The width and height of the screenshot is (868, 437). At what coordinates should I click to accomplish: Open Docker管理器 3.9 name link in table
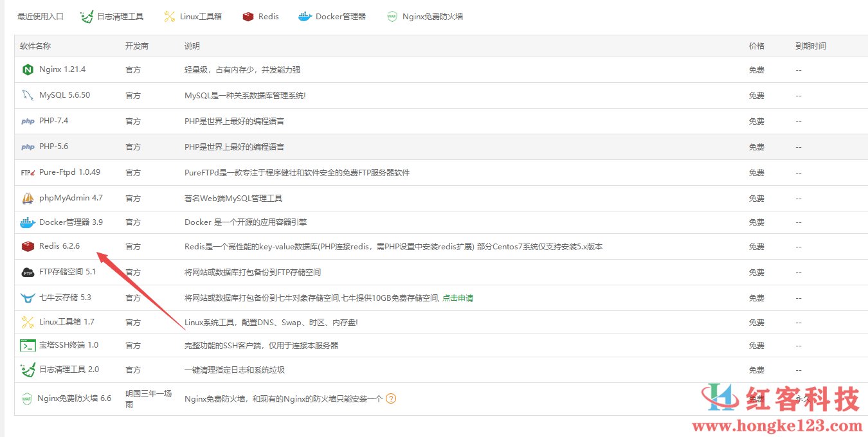[71, 222]
